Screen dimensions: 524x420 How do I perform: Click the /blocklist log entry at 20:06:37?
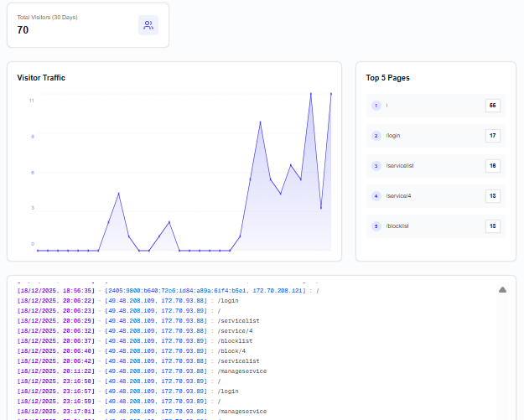pos(135,341)
